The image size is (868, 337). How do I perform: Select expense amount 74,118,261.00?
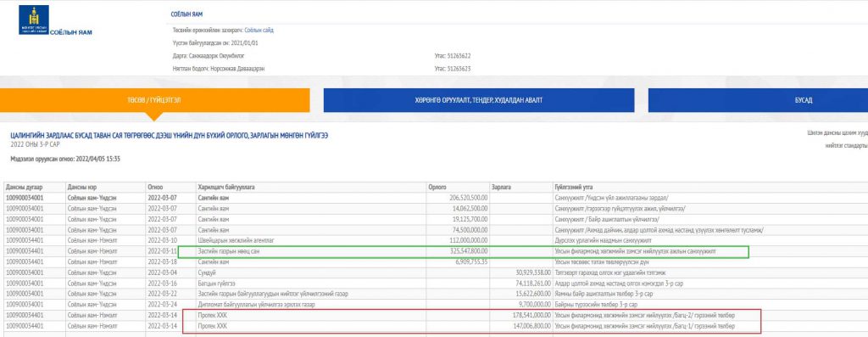tap(532, 284)
